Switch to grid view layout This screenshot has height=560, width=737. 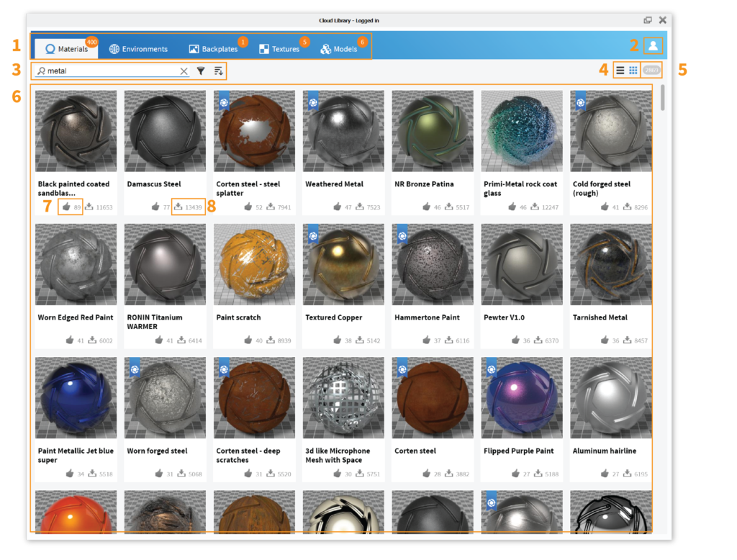pyautogui.click(x=633, y=71)
